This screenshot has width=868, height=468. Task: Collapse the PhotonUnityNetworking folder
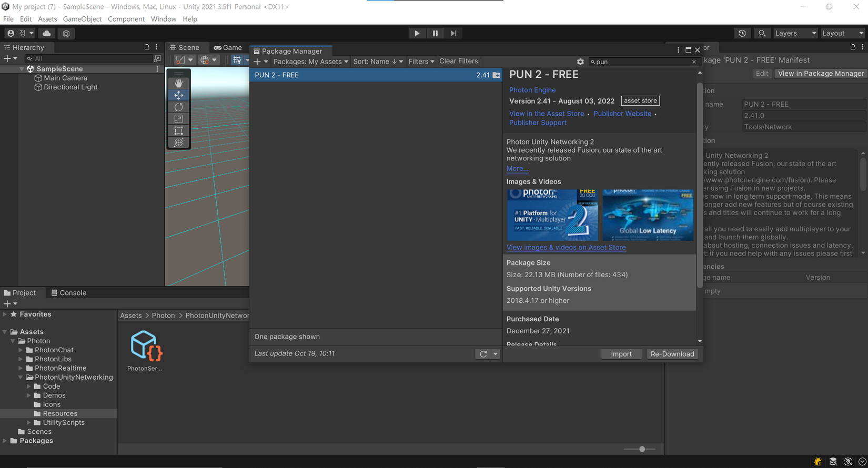pos(21,378)
